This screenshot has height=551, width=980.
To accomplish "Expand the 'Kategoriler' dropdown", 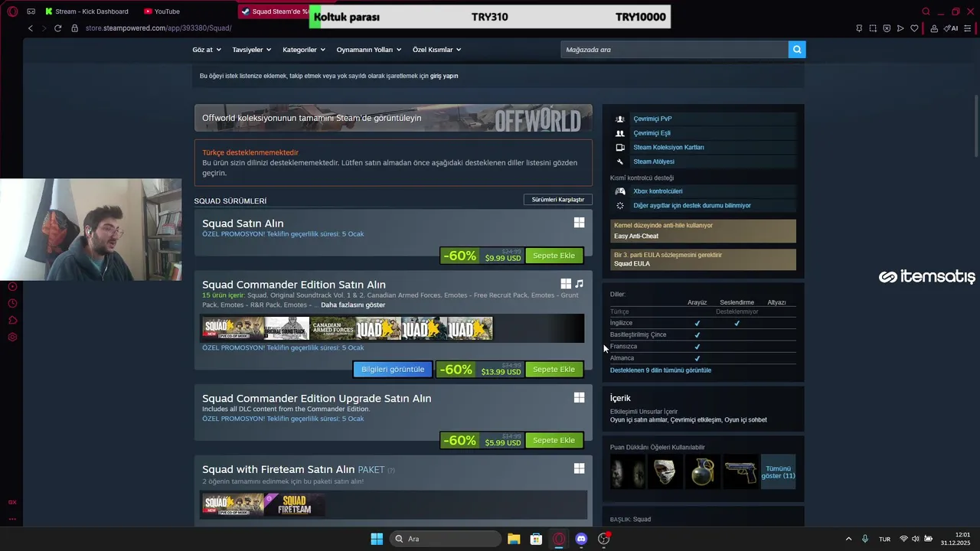I will (304, 50).
